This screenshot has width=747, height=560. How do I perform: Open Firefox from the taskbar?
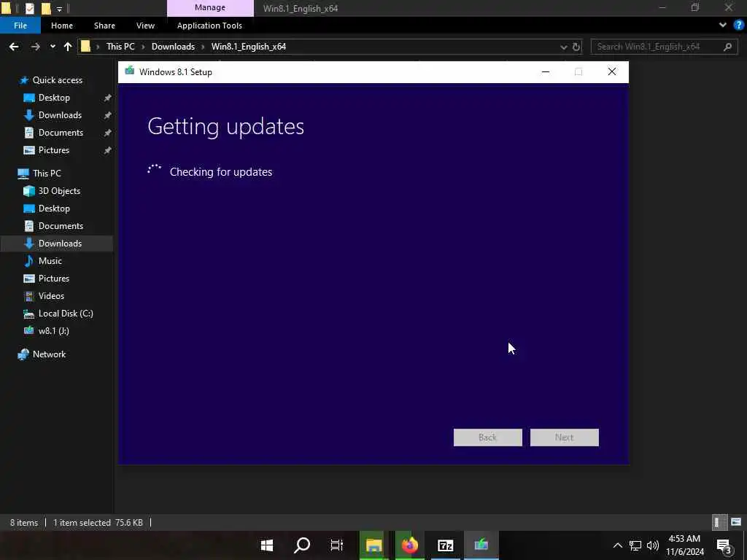pos(410,545)
